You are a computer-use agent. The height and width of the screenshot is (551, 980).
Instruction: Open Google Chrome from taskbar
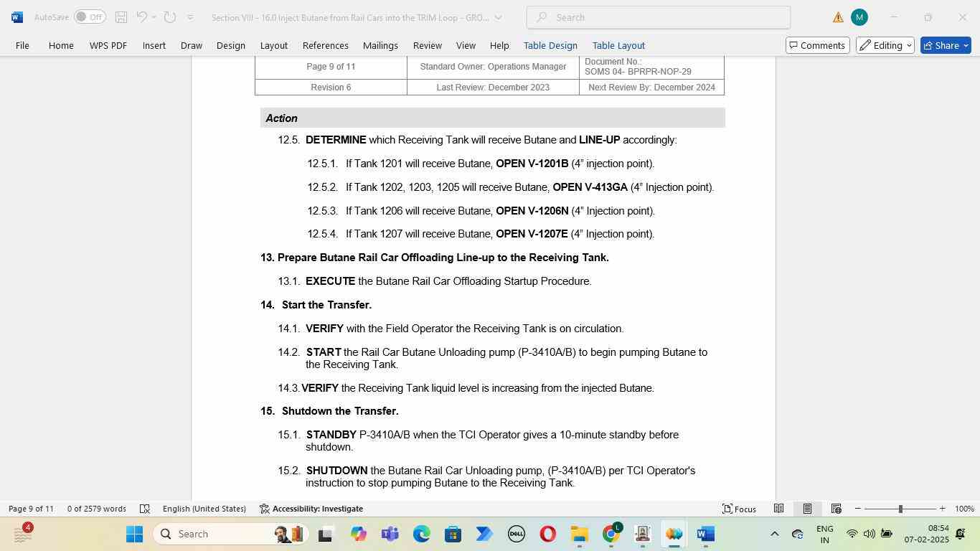coord(611,534)
